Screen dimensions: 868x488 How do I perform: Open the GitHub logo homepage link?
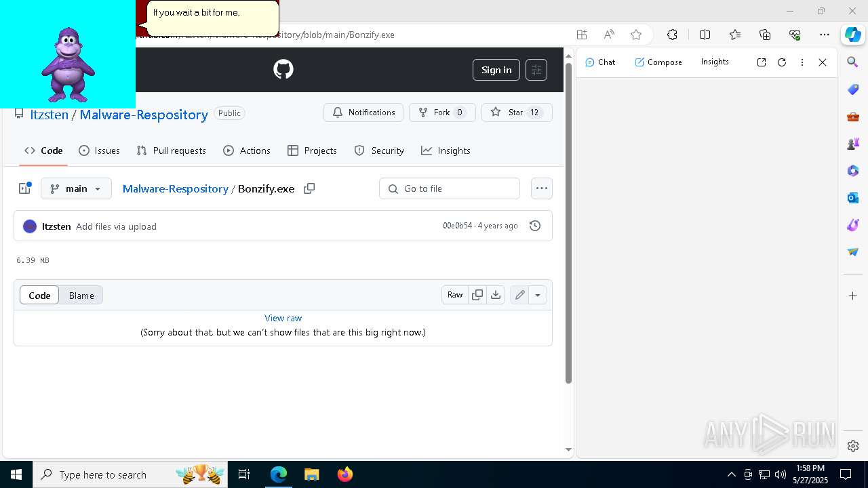(283, 69)
